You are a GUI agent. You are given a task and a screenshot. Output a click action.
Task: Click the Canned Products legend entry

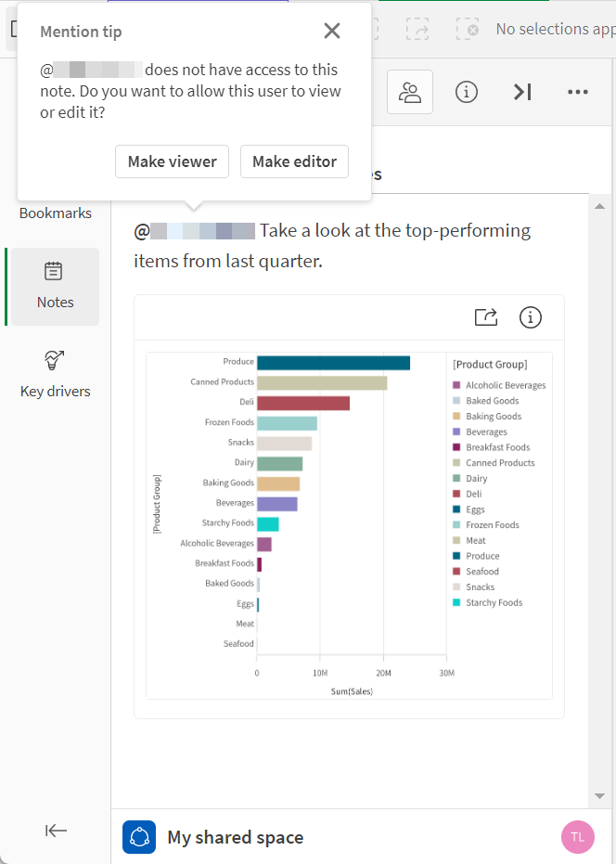pyautogui.click(x=494, y=463)
